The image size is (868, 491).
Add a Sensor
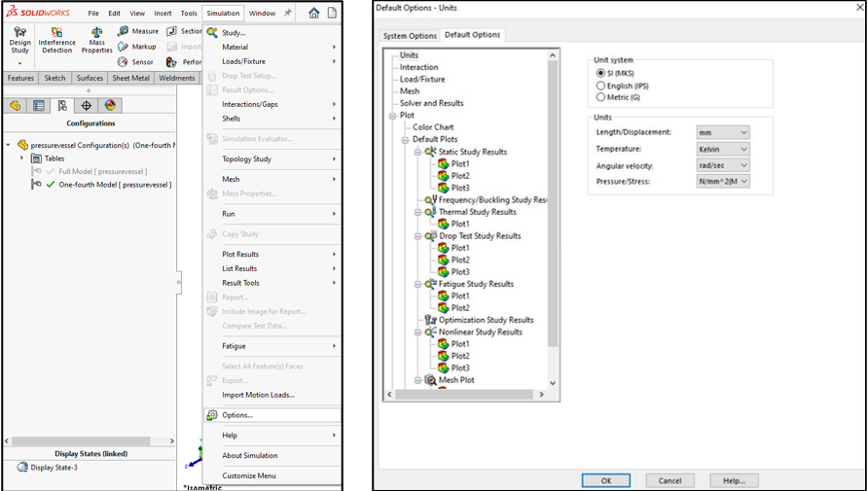135,62
